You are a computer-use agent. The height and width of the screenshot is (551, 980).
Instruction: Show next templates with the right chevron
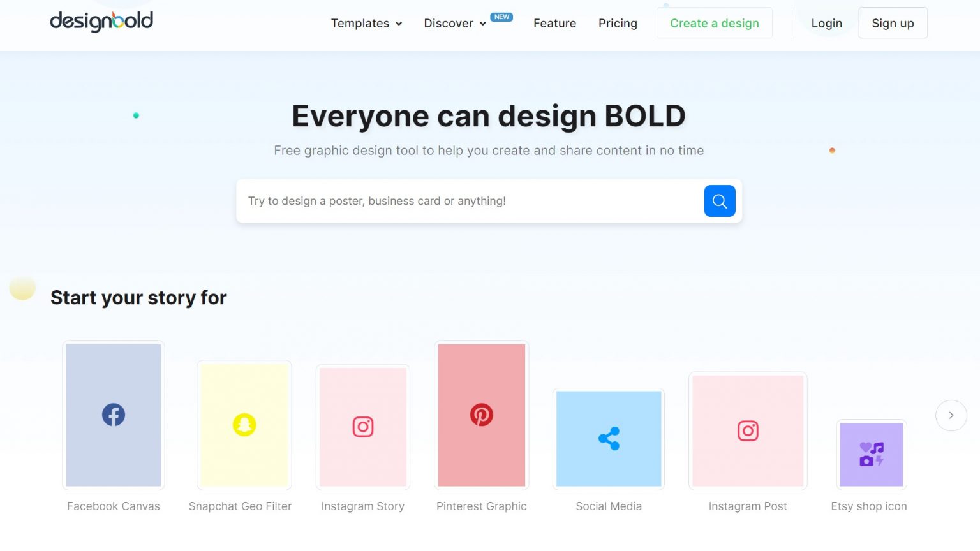(x=951, y=415)
